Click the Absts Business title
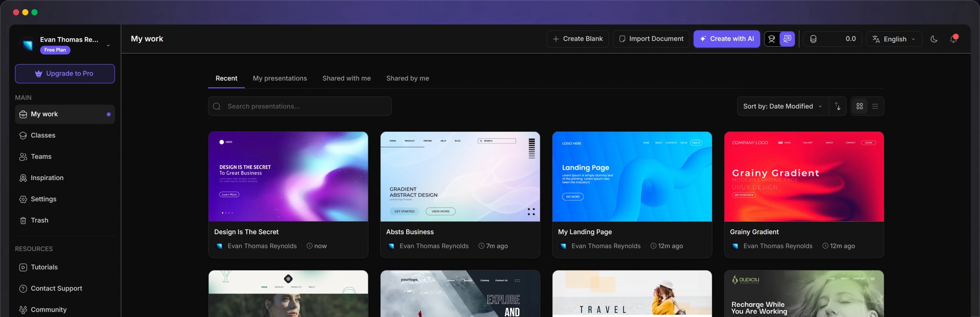Image resolution: width=980 pixels, height=317 pixels. pyautogui.click(x=410, y=232)
